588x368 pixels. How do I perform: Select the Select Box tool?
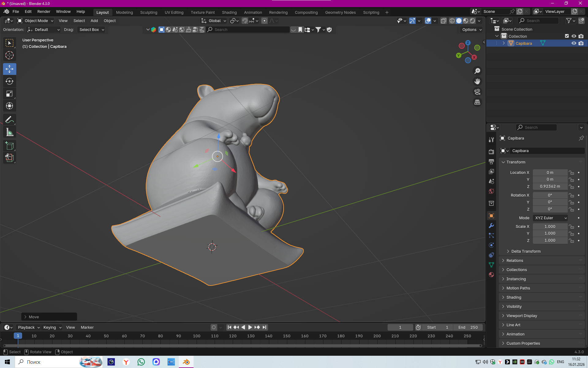coord(9,43)
